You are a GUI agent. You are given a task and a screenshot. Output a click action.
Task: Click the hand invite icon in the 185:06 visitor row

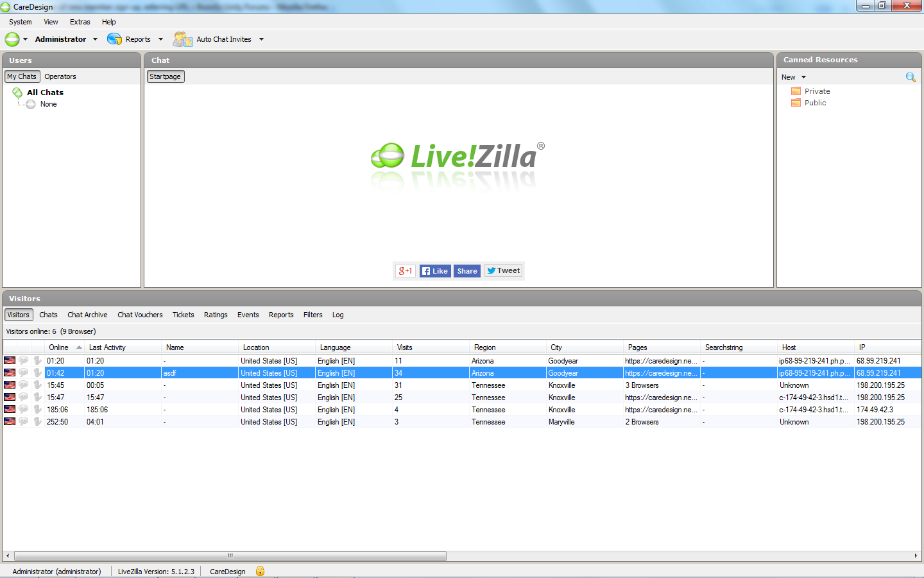coord(38,409)
